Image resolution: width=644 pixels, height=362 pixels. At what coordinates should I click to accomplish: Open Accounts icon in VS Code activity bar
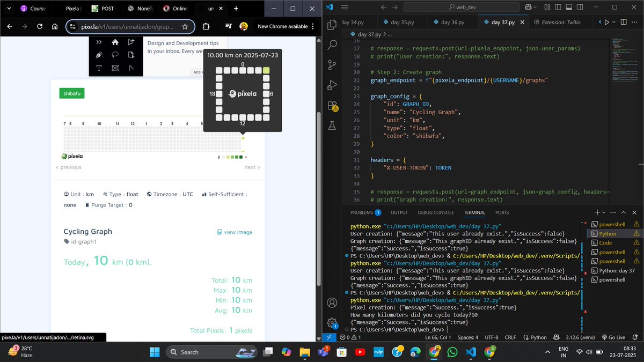(332, 304)
